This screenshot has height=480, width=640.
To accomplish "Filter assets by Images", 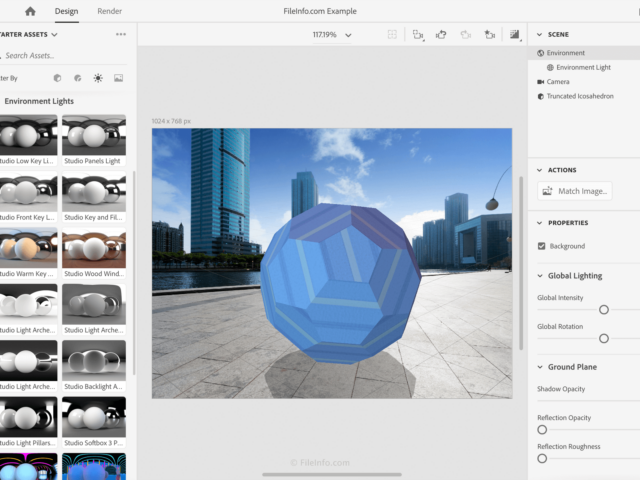I will click(x=118, y=78).
